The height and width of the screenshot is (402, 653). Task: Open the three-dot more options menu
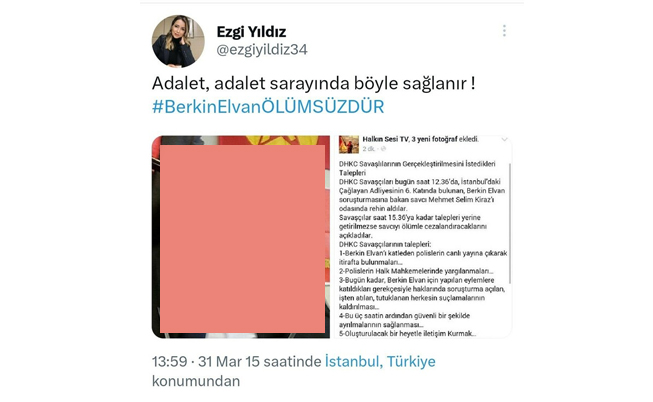pos(504,31)
